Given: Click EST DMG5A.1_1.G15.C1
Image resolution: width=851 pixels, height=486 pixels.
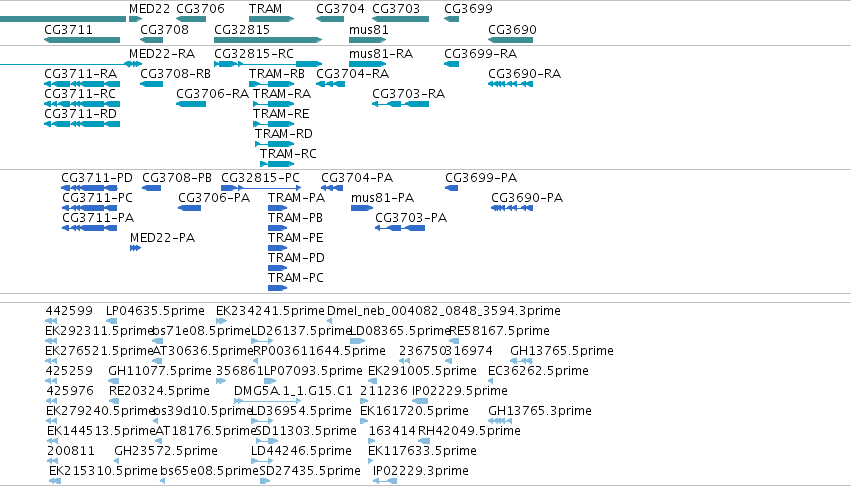Looking at the screenshot, I should (x=294, y=392).
